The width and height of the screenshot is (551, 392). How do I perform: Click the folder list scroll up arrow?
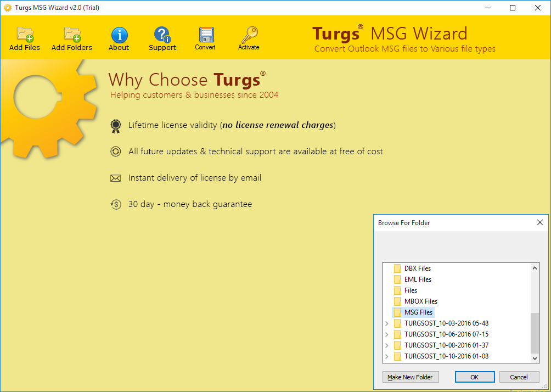[535, 268]
